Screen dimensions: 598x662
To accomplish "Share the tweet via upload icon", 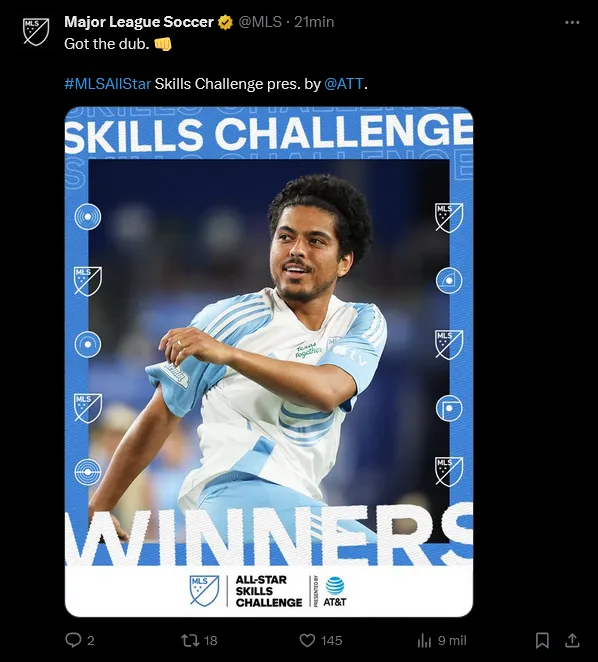I will [x=572, y=640].
